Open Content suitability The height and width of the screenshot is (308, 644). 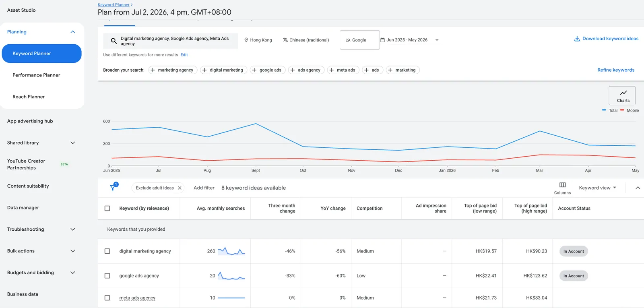(x=28, y=186)
